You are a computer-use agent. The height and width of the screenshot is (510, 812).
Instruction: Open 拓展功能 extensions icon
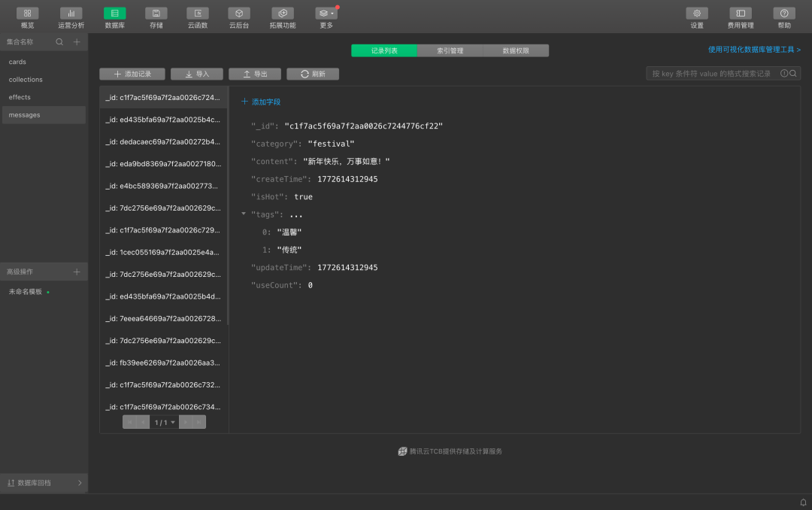point(283,14)
